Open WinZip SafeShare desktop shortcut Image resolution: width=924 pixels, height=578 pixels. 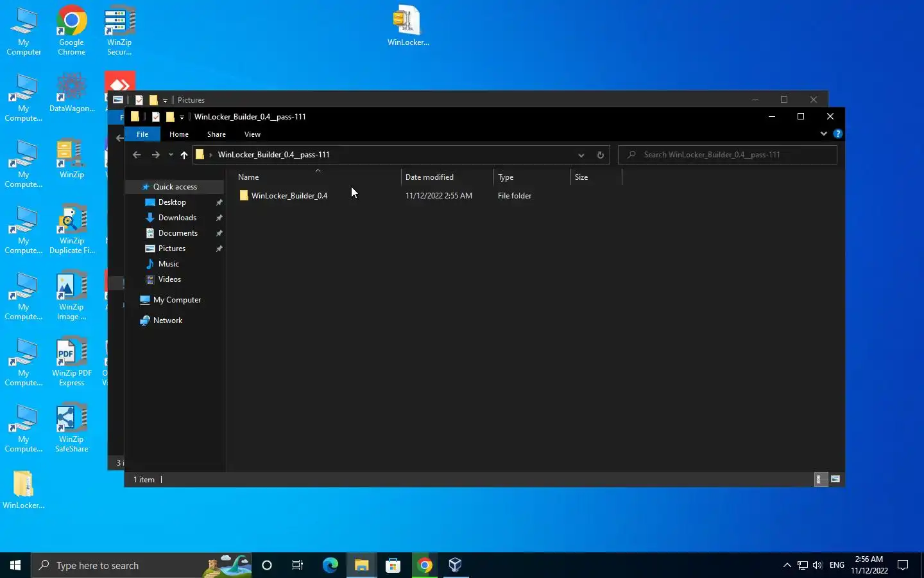click(71, 428)
